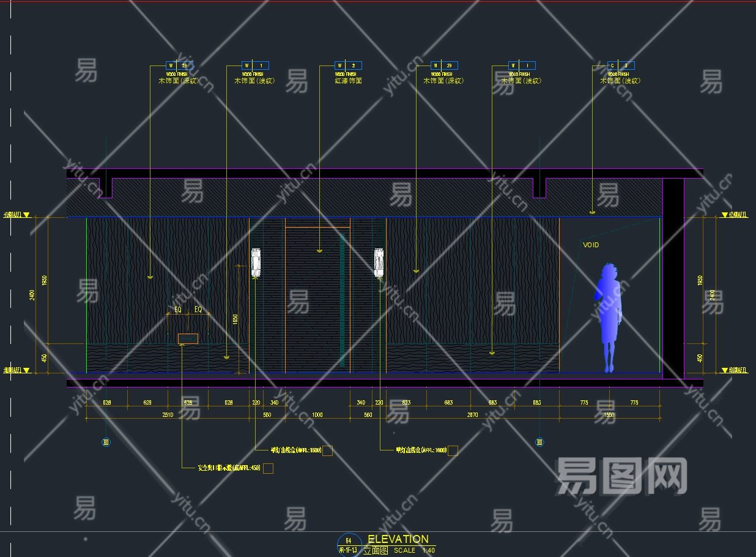Click the ELEVATION title text
The image size is (756, 557).
point(398,539)
